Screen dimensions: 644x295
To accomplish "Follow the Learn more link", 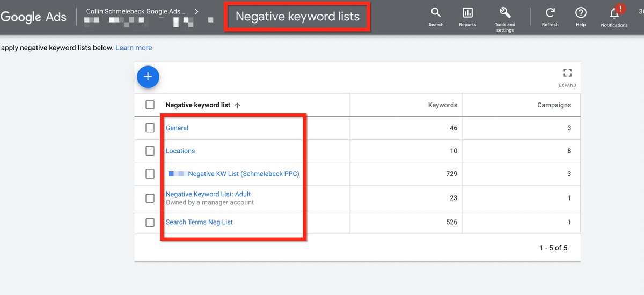I will (134, 48).
